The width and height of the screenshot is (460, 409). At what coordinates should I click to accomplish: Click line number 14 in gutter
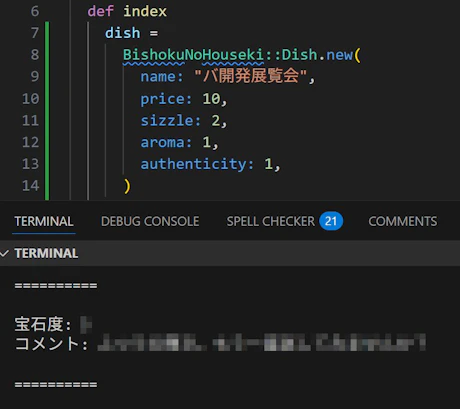point(30,186)
